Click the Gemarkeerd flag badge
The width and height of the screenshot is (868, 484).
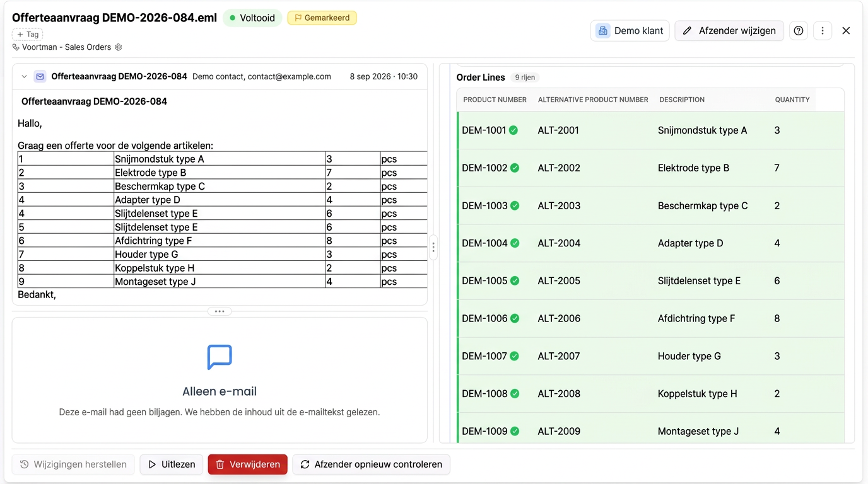(x=322, y=18)
